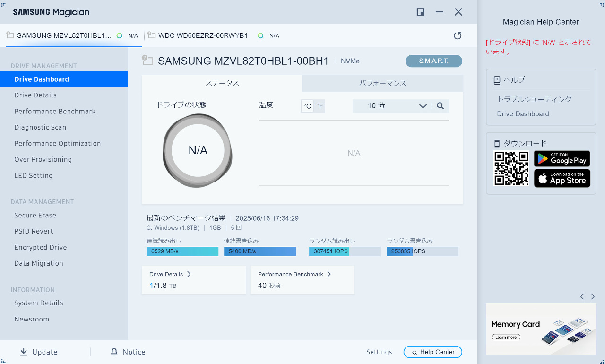Click the 1/1.8 TB capacity value

point(163,286)
